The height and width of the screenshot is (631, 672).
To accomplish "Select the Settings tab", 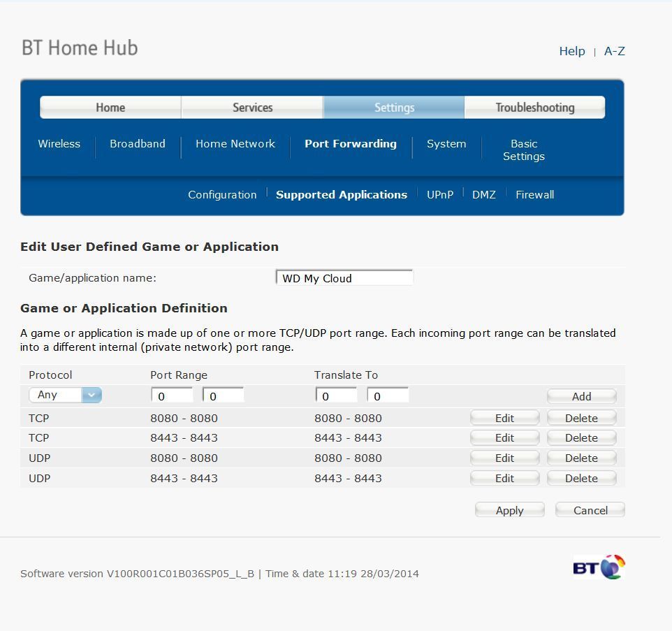I will pyautogui.click(x=394, y=107).
